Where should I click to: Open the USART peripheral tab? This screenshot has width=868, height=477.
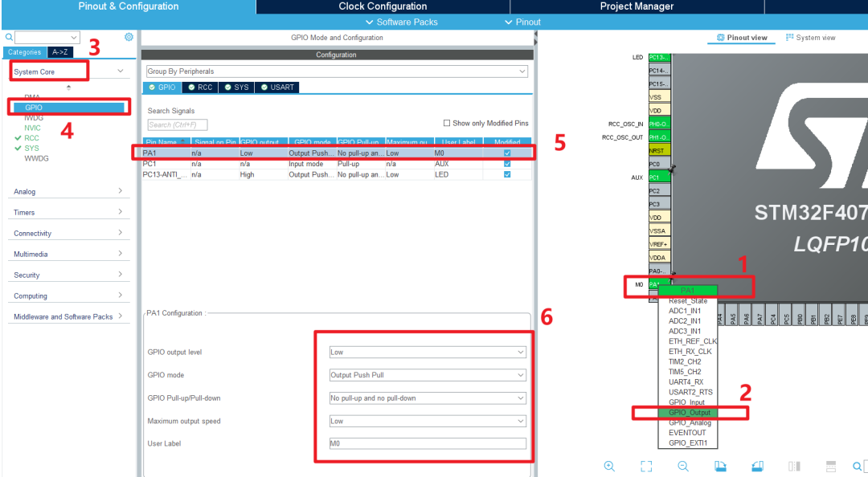coord(277,88)
